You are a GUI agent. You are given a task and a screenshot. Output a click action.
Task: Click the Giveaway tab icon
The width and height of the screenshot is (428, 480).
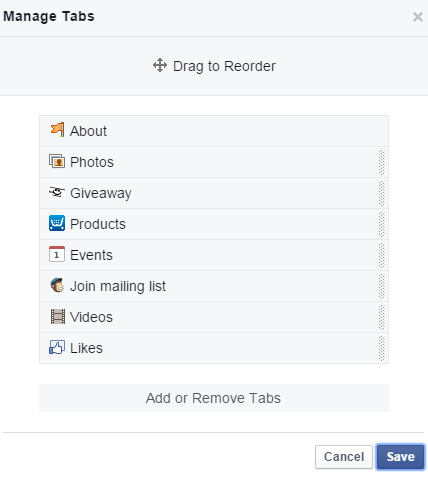point(57,192)
